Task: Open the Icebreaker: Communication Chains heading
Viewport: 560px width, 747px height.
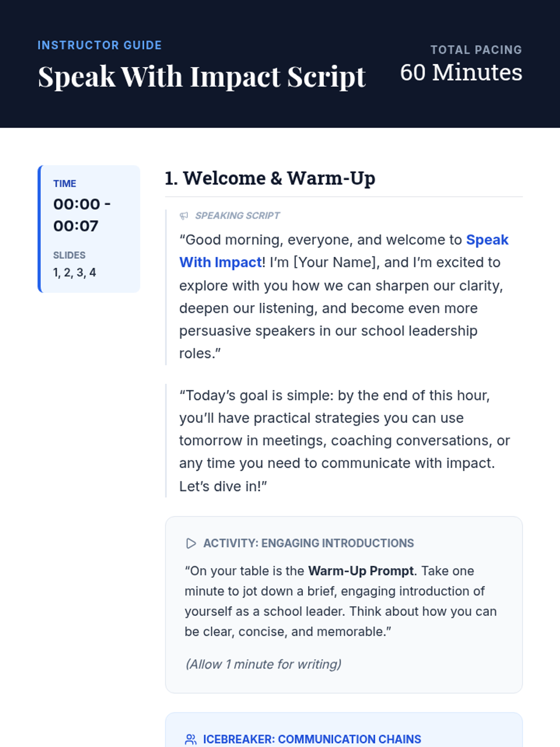Action: pyautogui.click(x=312, y=740)
